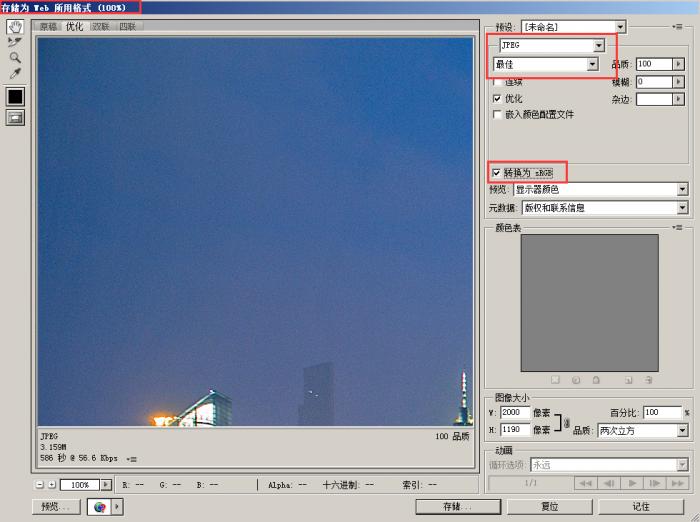Image resolution: width=700 pixels, height=522 pixels.
Task: Open the browser selection dropdown arrow
Action: 118,507
